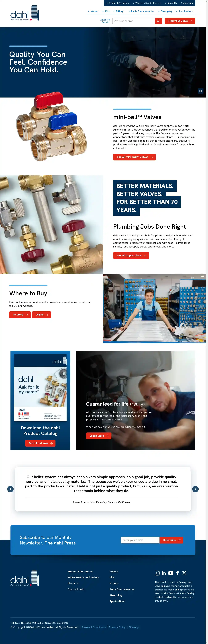The image size is (208, 644).
Task: Show the next testimonial
Action: [195, 489]
